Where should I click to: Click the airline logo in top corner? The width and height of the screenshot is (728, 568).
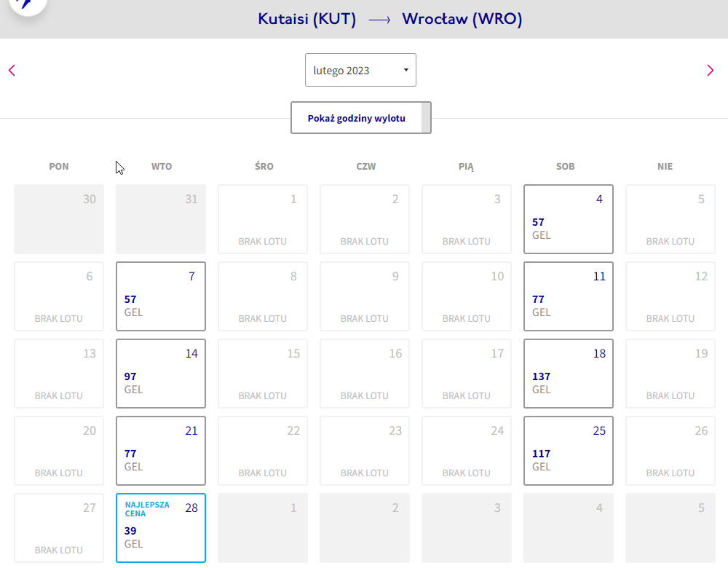(28, 4)
